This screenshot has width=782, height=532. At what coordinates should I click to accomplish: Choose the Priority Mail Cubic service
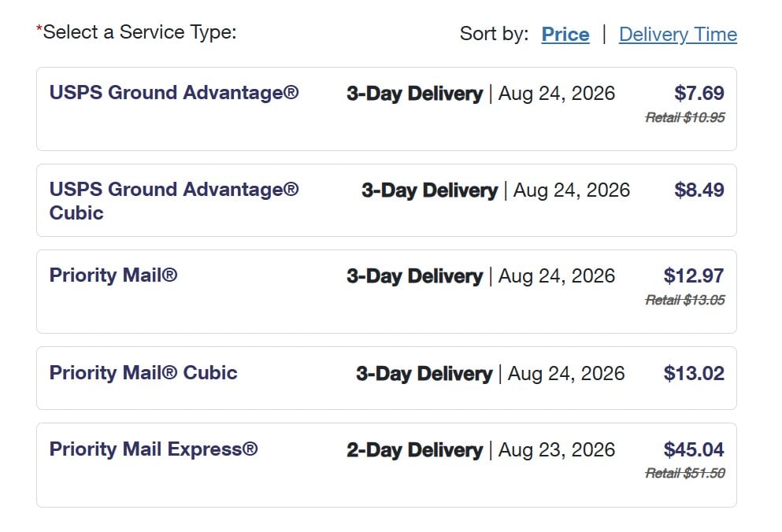(x=387, y=378)
